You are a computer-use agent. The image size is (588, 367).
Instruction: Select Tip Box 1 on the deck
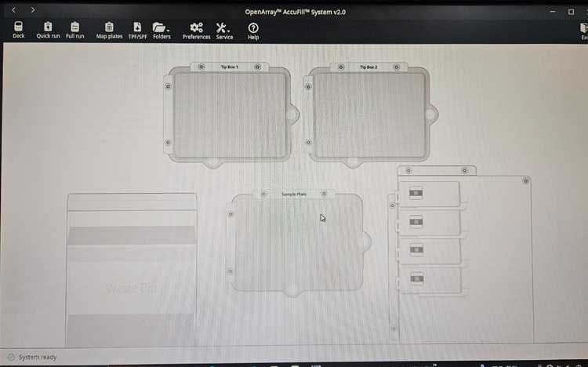pyautogui.click(x=229, y=114)
